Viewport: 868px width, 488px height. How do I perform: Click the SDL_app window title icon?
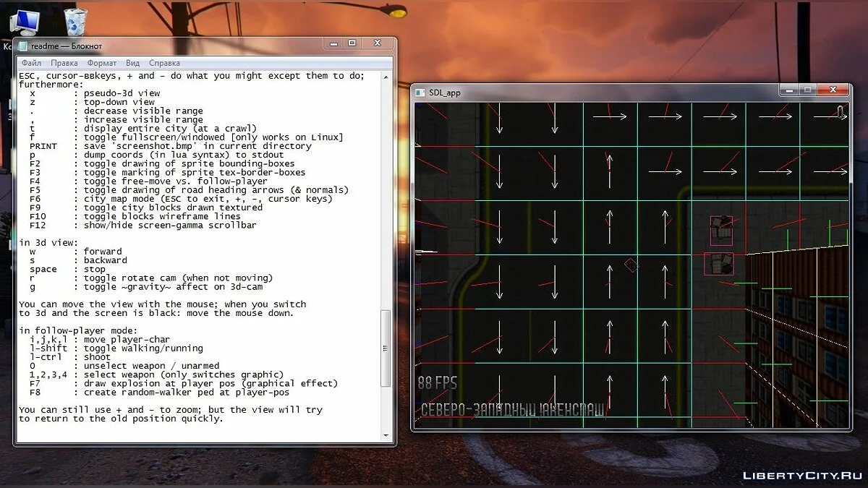(x=420, y=93)
